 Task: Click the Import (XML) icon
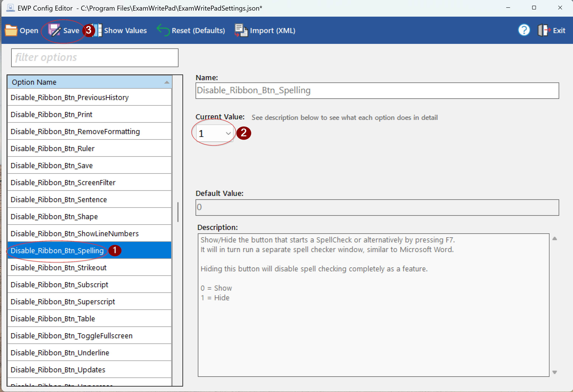pyautogui.click(x=241, y=30)
